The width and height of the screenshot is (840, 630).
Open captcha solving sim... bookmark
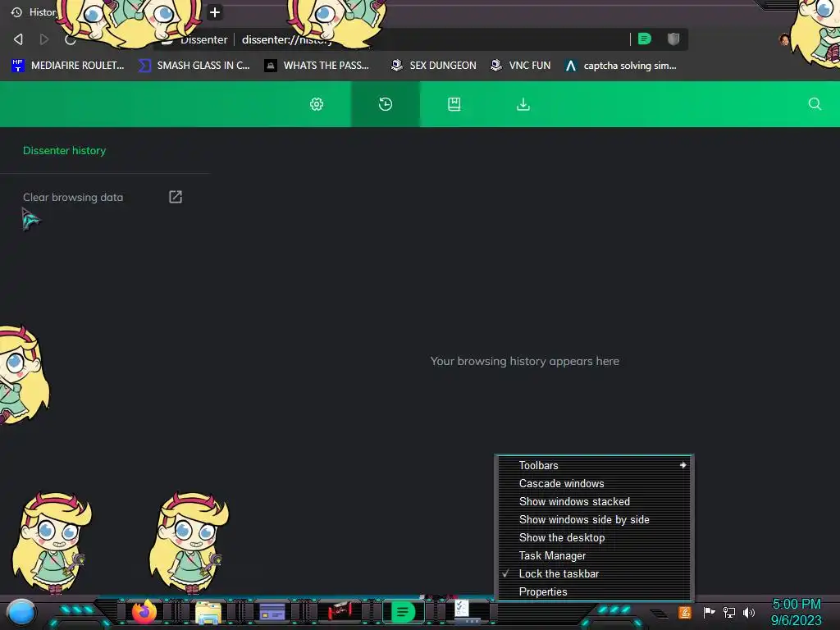pos(622,66)
